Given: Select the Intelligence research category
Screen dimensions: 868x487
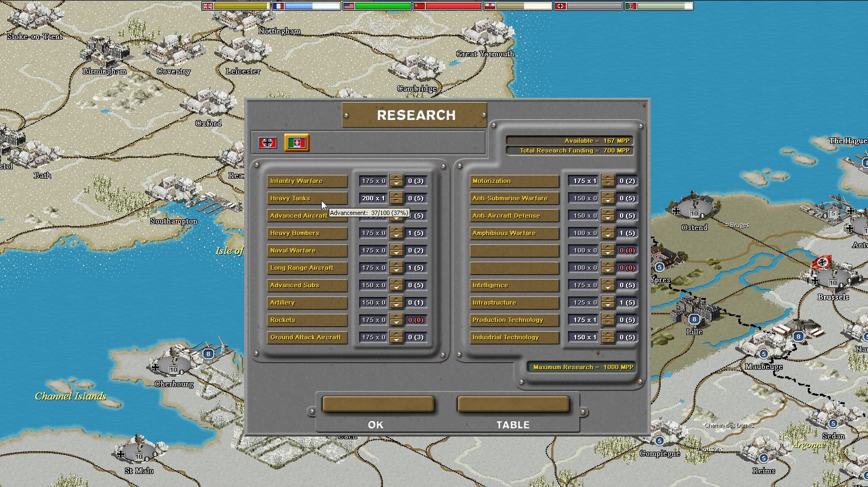Looking at the screenshot, I should [x=514, y=285].
